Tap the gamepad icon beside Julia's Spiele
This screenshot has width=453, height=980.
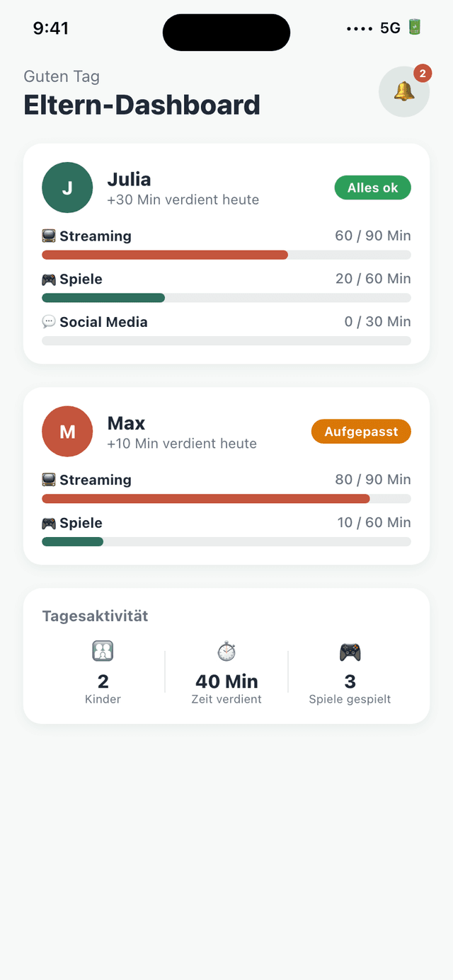[49, 279]
